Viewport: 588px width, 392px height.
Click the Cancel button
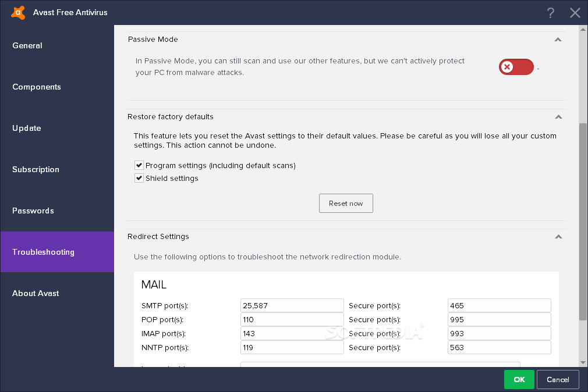558,379
